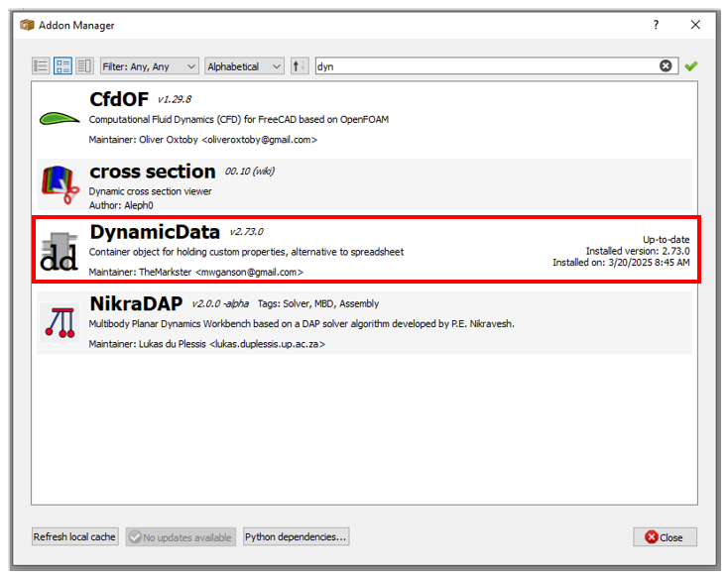Click the help question mark button

click(x=656, y=25)
